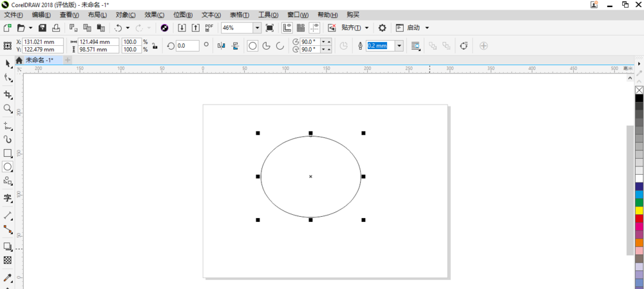The width and height of the screenshot is (644, 289).
Task: Pick the yellow swatch in the color palette
Action: (x=639, y=210)
